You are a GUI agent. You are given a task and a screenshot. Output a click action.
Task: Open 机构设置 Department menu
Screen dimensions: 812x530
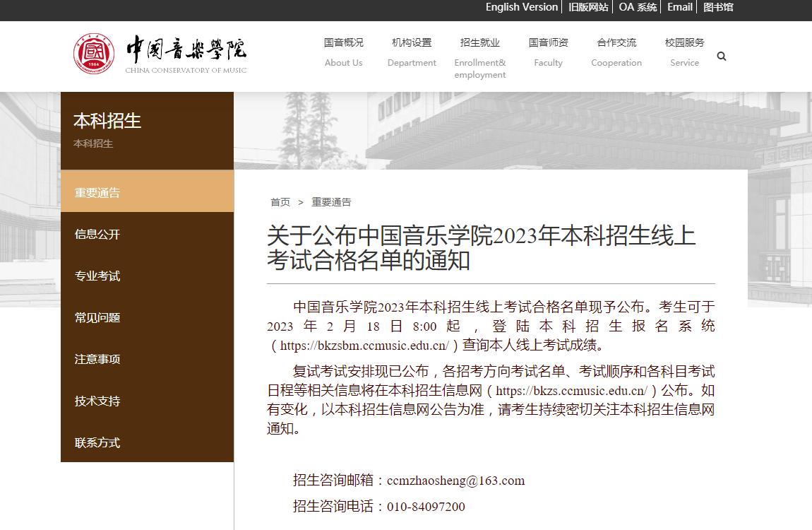coord(412,52)
